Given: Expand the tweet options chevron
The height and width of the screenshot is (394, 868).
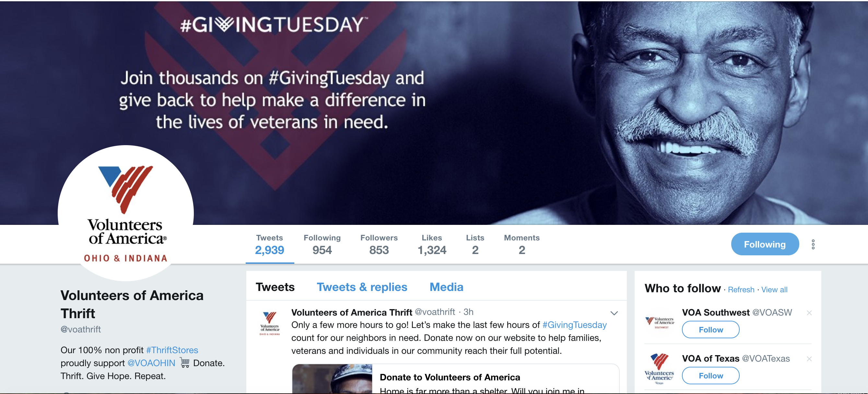Looking at the screenshot, I should [x=614, y=313].
